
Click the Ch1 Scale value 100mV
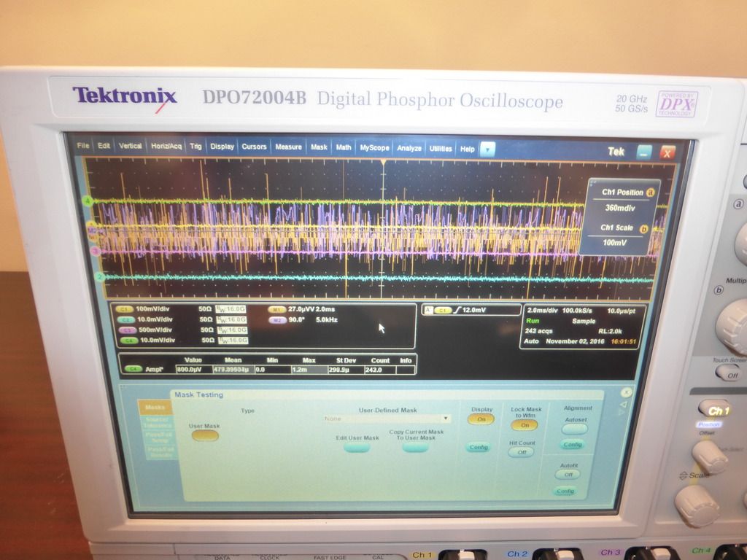tap(614, 243)
